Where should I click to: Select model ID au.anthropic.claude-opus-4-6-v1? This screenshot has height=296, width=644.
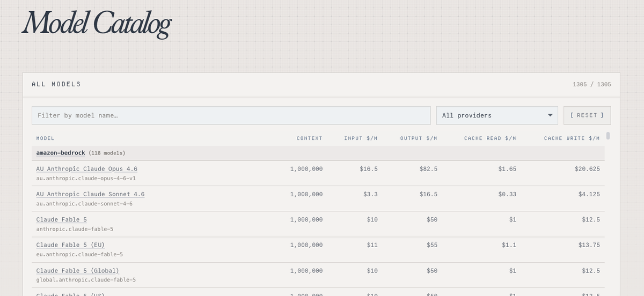[x=86, y=178]
